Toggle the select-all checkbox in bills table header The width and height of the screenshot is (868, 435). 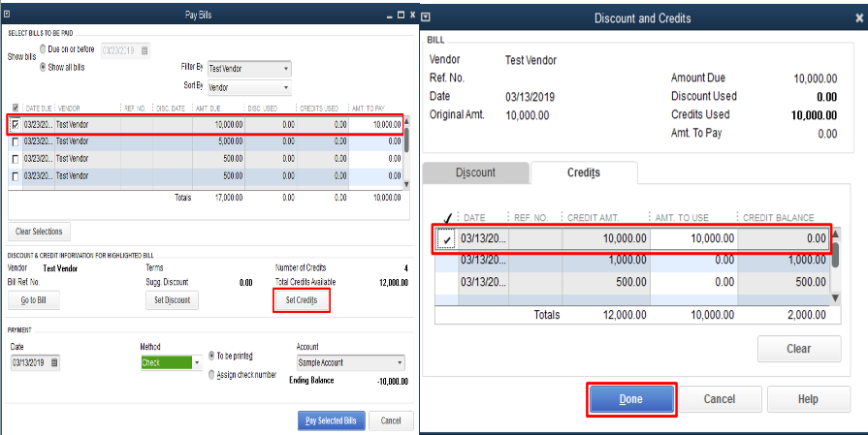click(x=16, y=109)
